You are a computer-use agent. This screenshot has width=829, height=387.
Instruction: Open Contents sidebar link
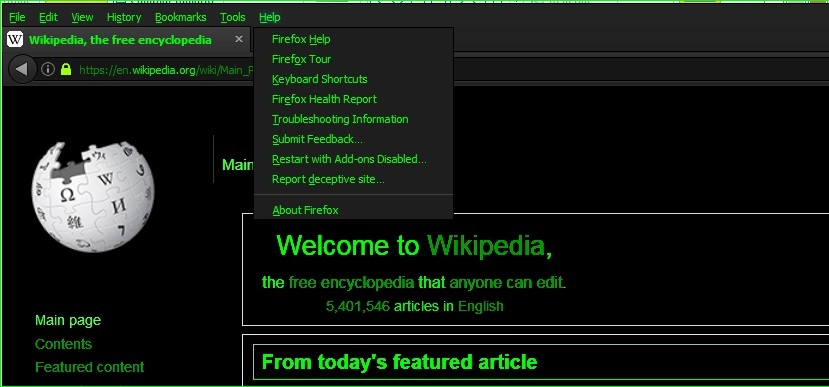click(x=63, y=344)
